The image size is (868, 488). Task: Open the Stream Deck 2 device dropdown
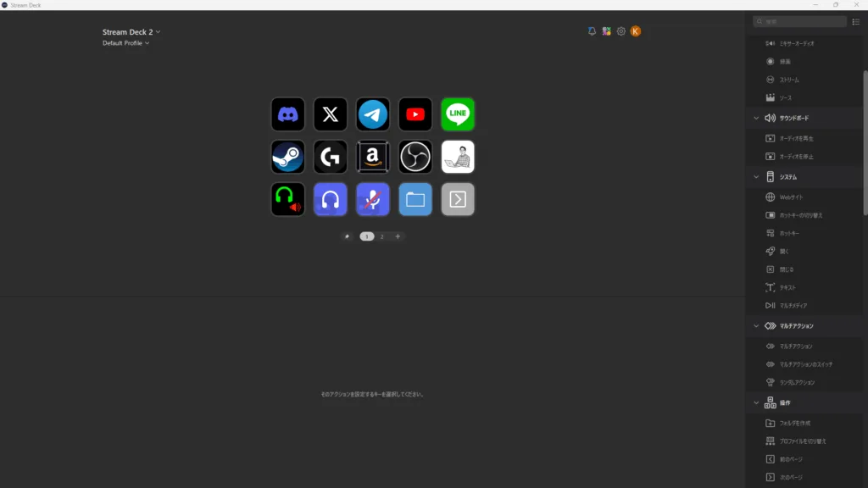[x=131, y=32]
